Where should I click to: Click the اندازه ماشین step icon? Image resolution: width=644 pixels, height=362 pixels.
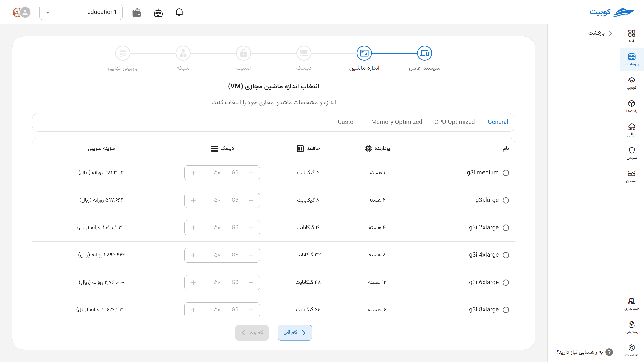[364, 53]
